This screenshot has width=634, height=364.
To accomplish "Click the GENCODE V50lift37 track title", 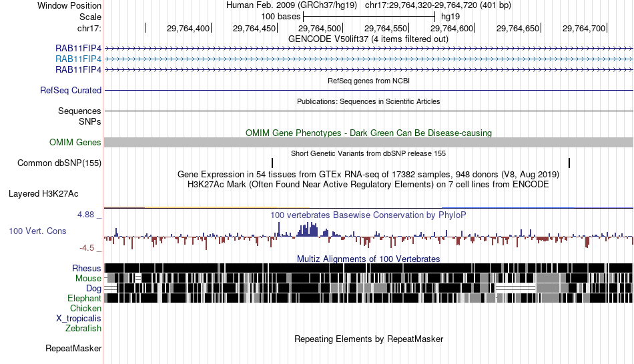I will [x=368, y=39].
